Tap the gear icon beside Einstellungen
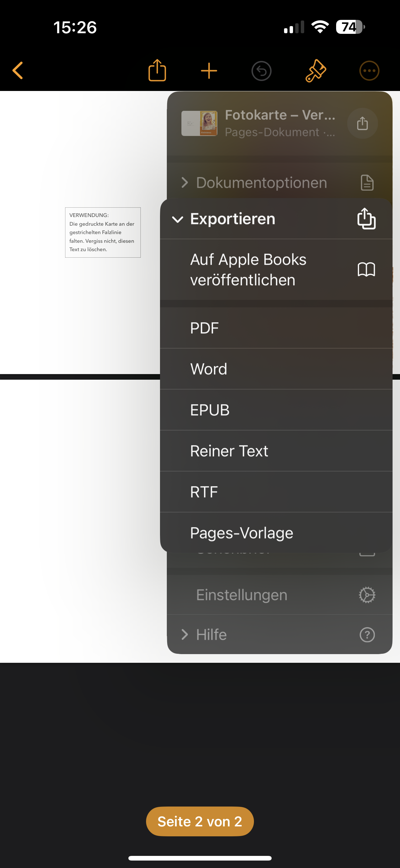Screen dimensions: 400x868 click(367, 595)
